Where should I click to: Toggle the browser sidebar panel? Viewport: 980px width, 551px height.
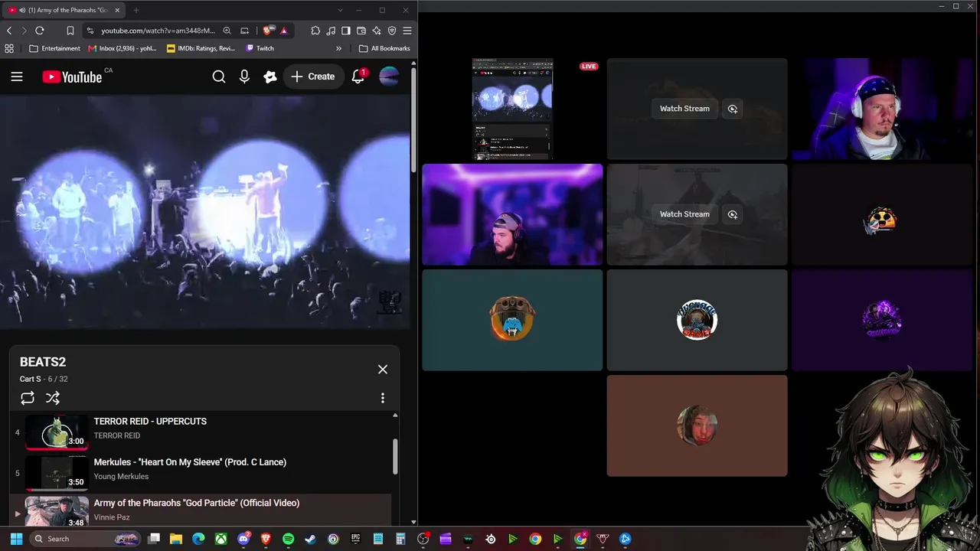point(346,31)
